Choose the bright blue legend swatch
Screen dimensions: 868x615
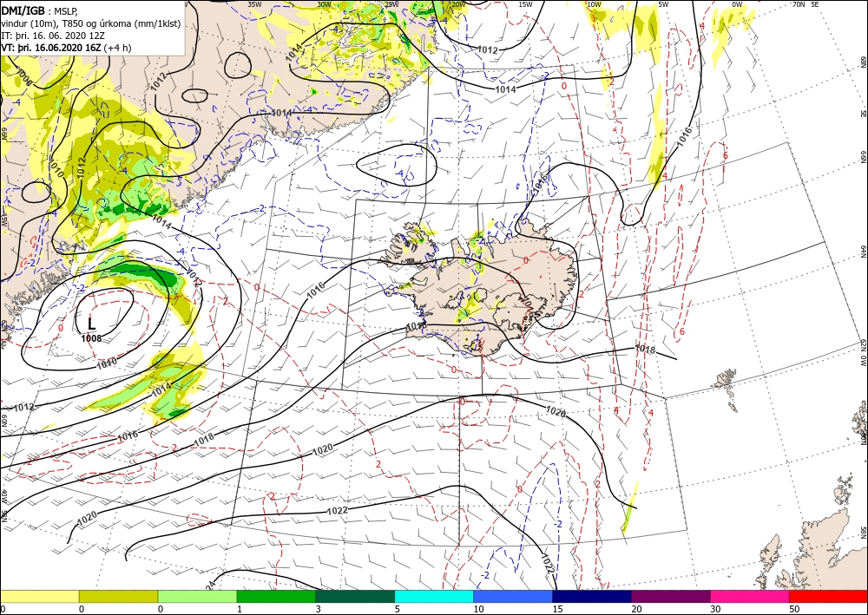pyautogui.click(x=513, y=596)
